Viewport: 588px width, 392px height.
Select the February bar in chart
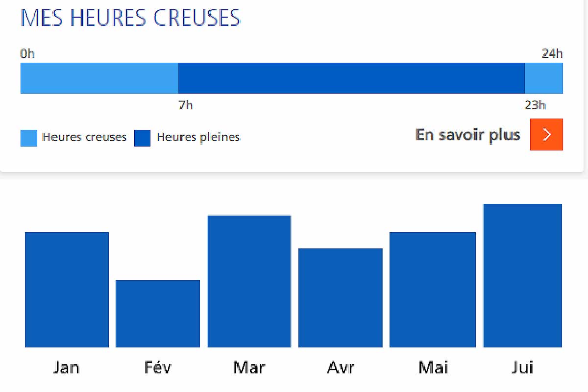coord(158,314)
